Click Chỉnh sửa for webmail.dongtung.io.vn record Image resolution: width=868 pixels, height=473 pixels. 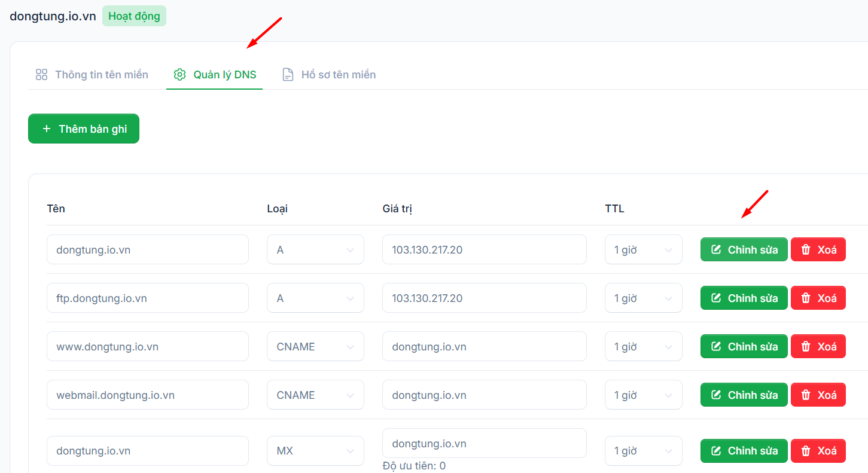[744, 395]
